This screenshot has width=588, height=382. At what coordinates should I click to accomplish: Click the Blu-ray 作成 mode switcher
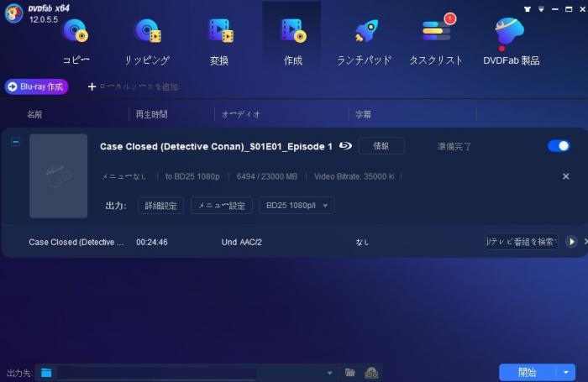pyautogui.click(x=36, y=86)
